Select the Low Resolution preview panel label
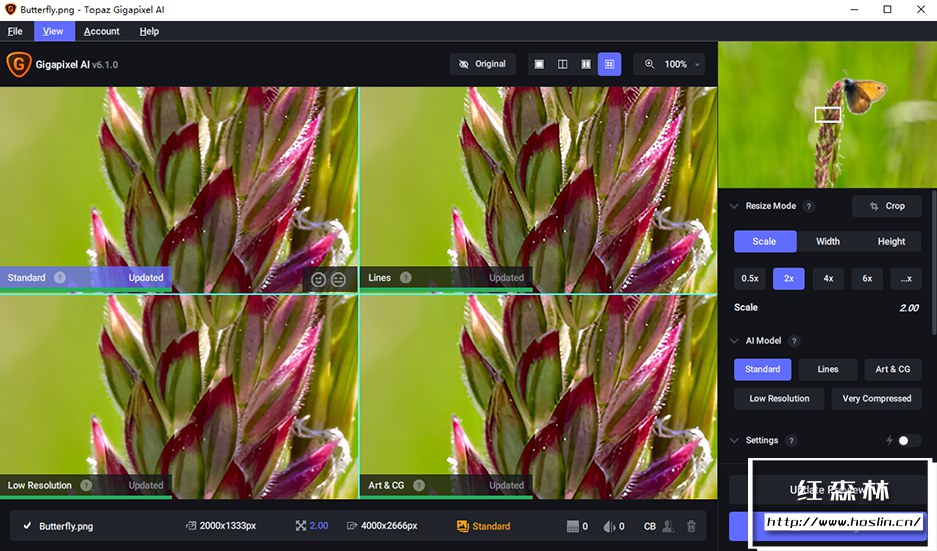937x551 pixels. click(x=39, y=485)
